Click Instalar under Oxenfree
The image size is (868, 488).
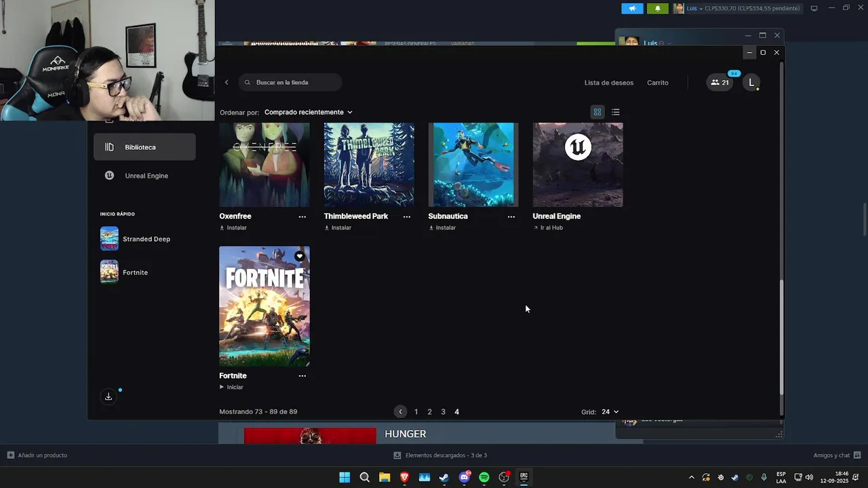click(x=233, y=228)
